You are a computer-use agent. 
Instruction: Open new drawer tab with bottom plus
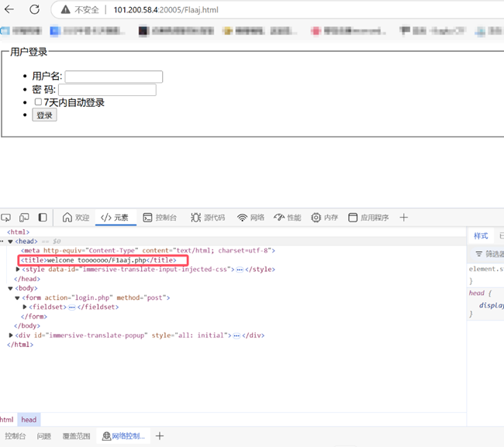(160, 436)
